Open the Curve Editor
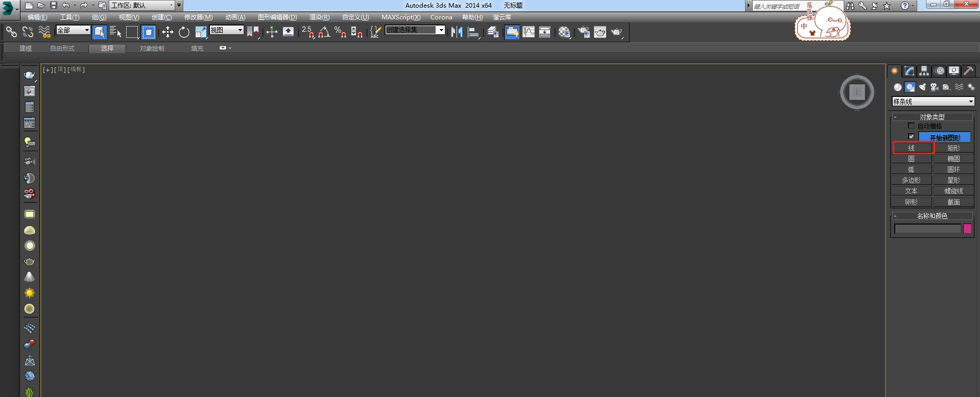This screenshot has height=397, width=980. [529, 32]
